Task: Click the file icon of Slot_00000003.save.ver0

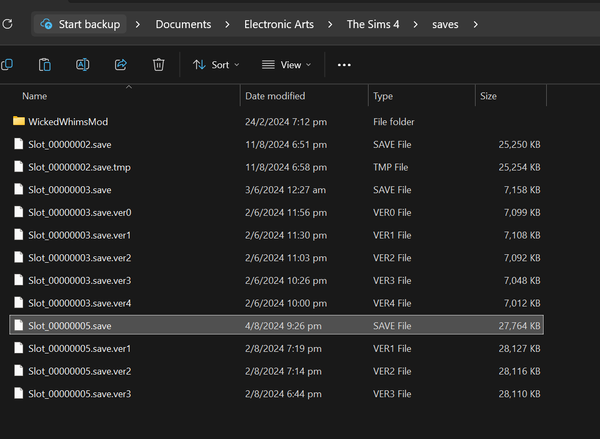Action: click(18, 212)
